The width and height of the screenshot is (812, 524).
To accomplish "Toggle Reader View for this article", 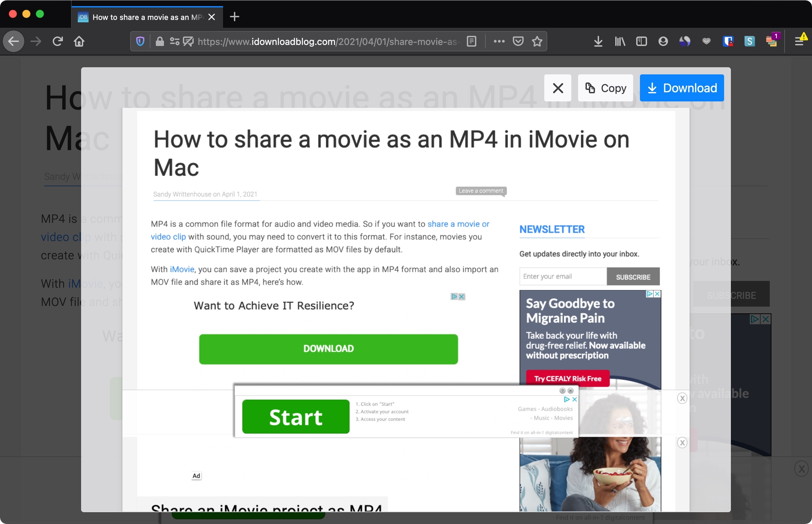I will [472, 42].
